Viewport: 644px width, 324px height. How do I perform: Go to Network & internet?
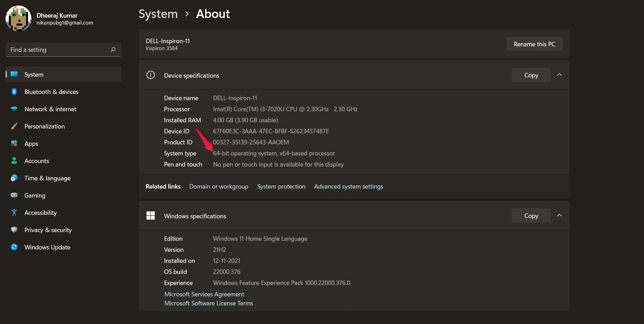[63, 109]
